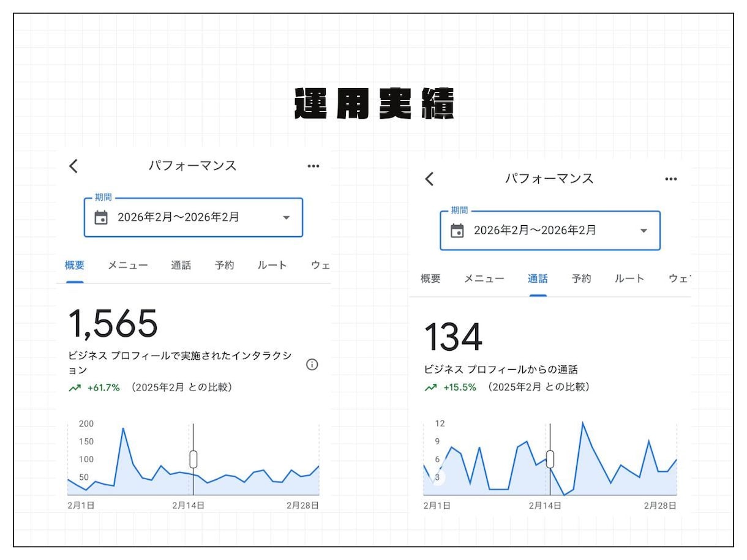Click the chart slider handle on calls graph
The height and width of the screenshot is (560, 747).
click(550, 459)
